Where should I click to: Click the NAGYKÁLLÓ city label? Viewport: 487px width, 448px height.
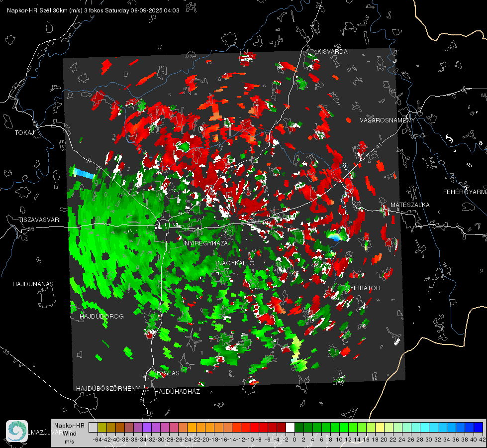[236, 263]
